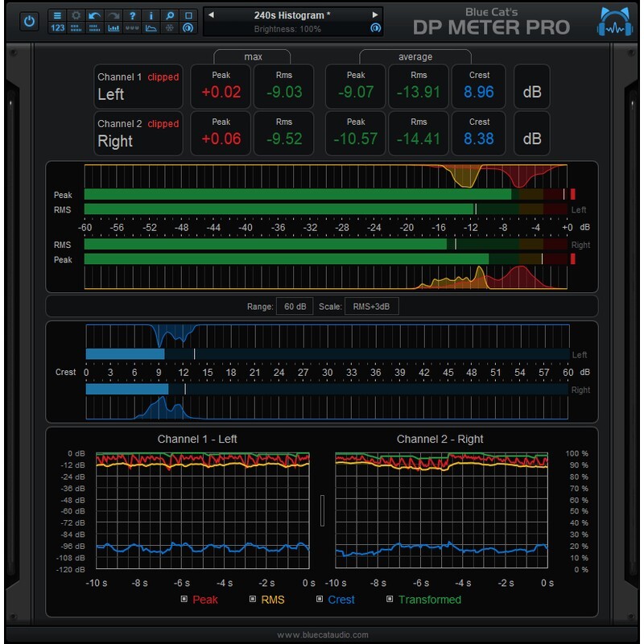Open the plugin settings gear icon
Viewport: 644px width, 644px height.
[x=76, y=14]
